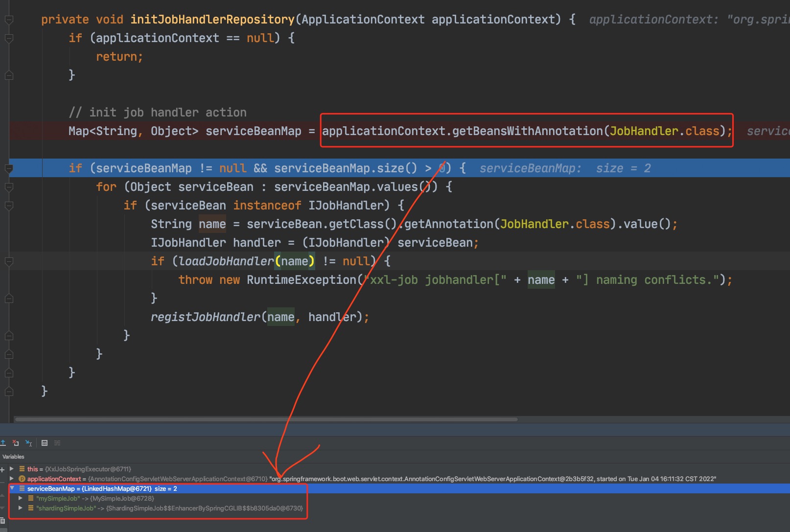Collapse the serviceBeanMap variable node
Viewport: 790px width, 532px height.
[12, 488]
